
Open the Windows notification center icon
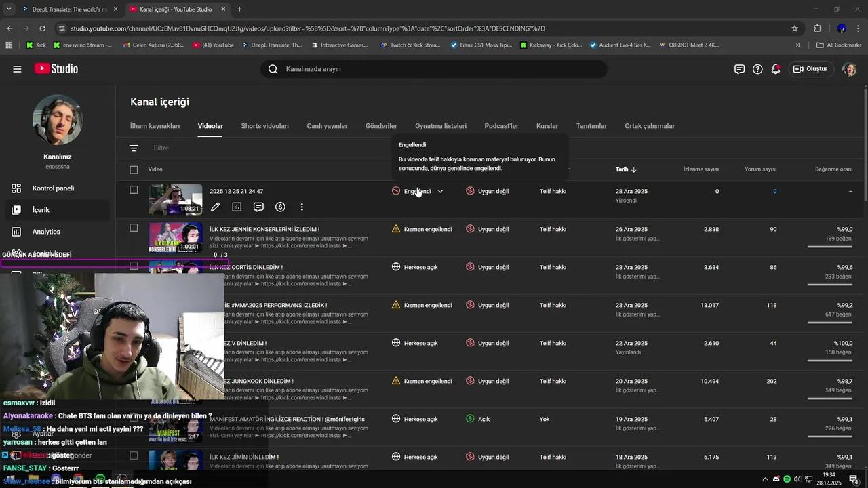click(x=854, y=479)
